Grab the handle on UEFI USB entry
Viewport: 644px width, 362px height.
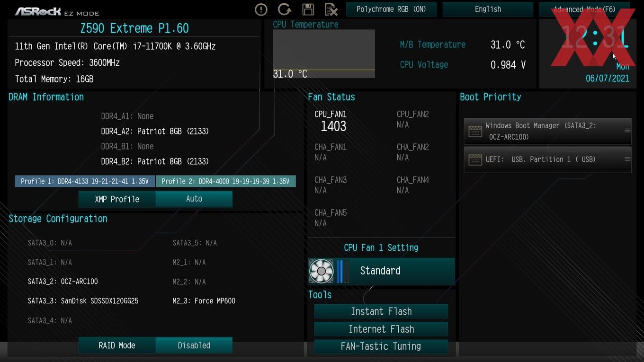(627, 159)
